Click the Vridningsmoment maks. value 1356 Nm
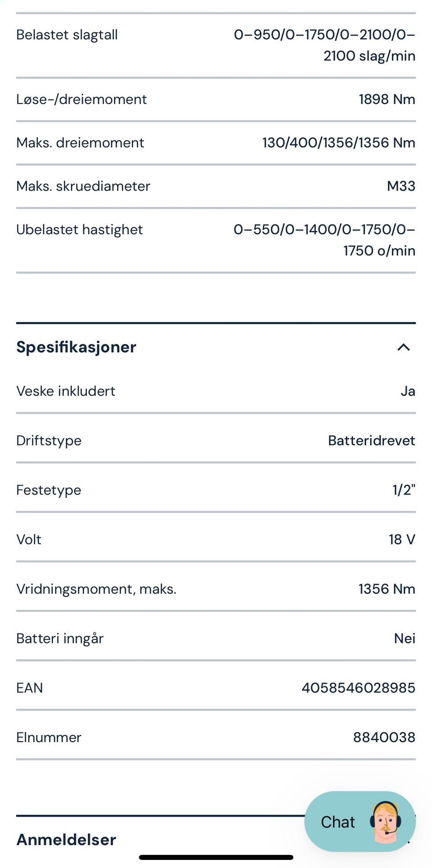 [x=387, y=589]
